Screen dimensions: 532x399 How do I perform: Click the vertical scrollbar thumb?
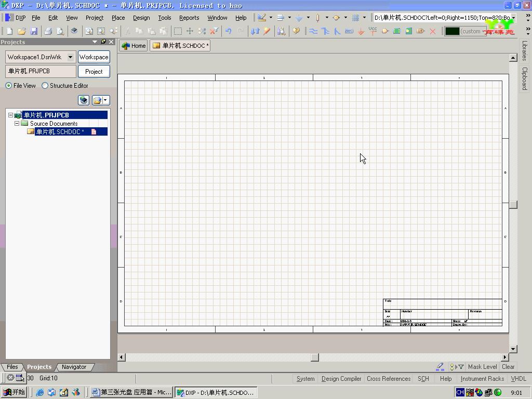pyautogui.click(x=513, y=205)
